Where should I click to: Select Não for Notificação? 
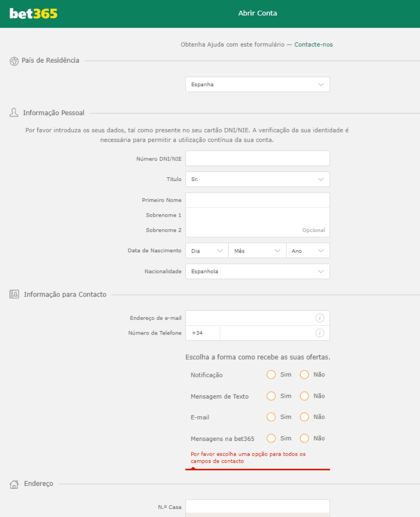tap(304, 375)
